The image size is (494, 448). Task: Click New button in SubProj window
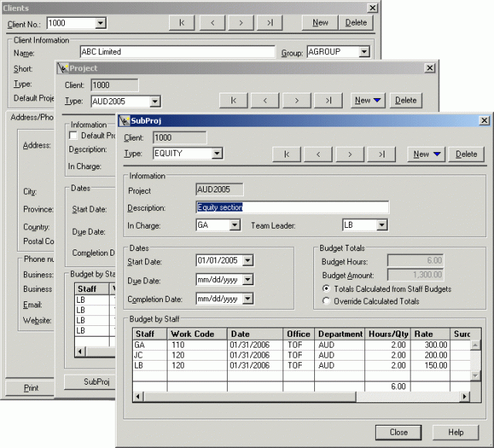[427, 154]
